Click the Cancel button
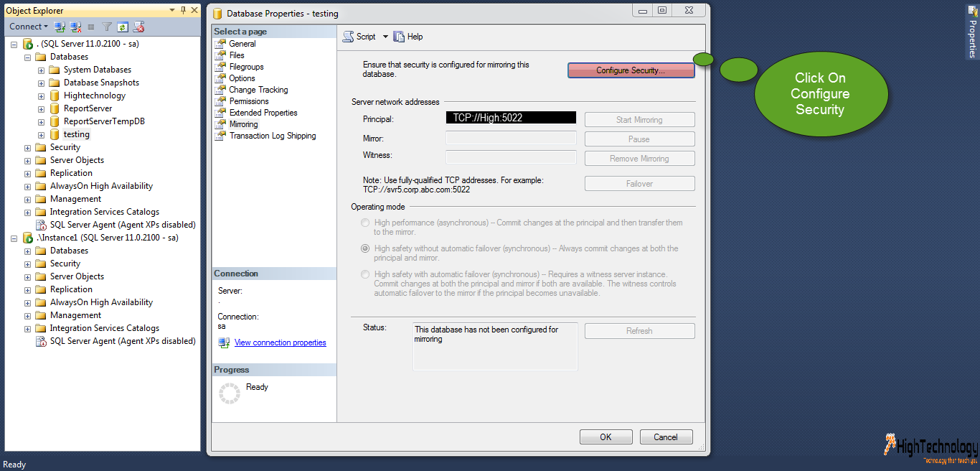 (x=665, y=437)
